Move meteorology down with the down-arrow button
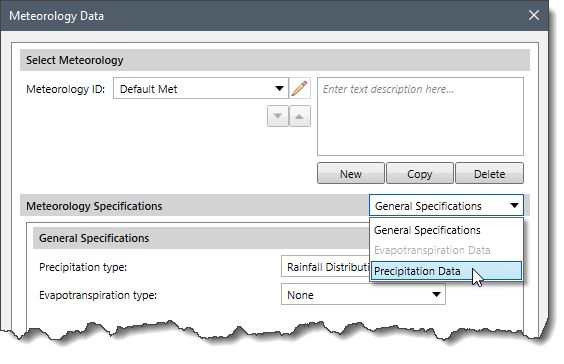Screen dimensions: 564x364 pyautogui.click(x=278, y=116)
